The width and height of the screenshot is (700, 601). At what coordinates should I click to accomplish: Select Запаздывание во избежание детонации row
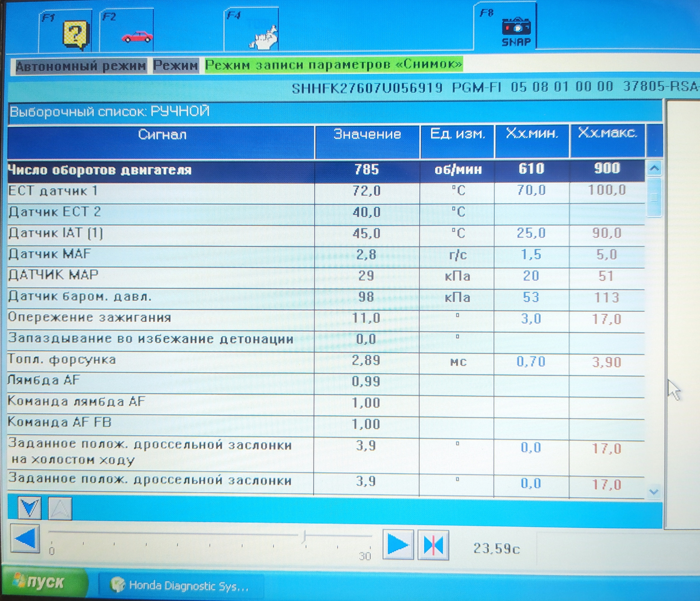(x=326, y=341)
